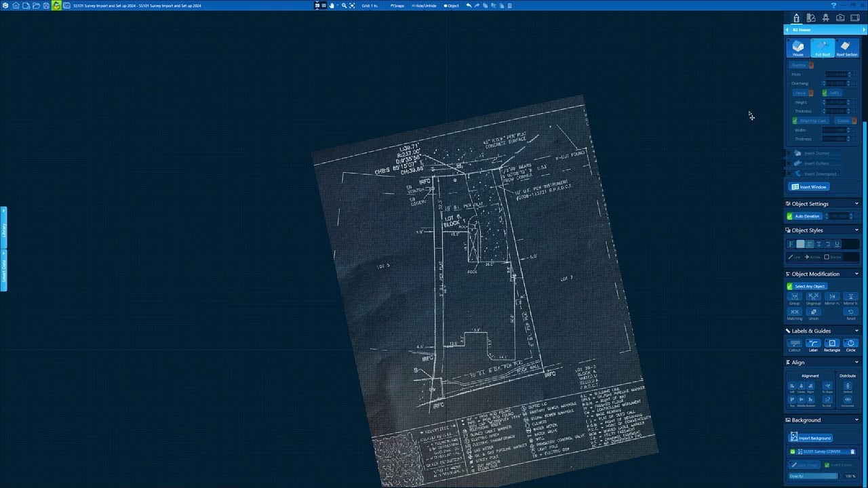
Task: Click the zoom-to-fit extents icon
Action: 352,5
